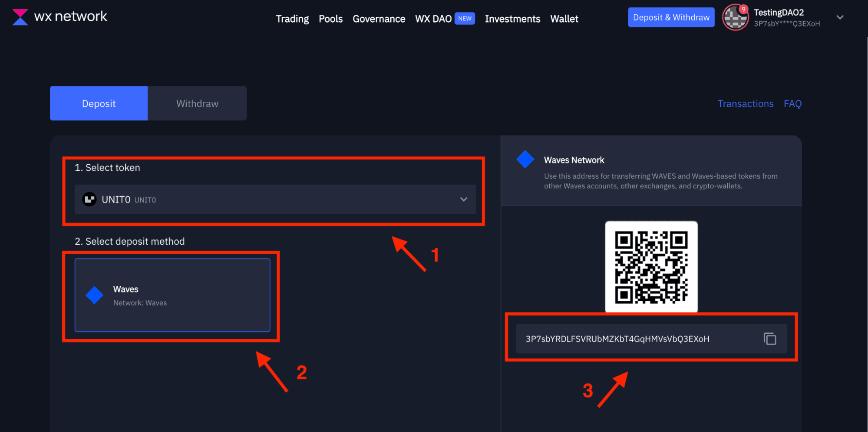Click the 'Network: Waves' text

(x=140, y=303)
